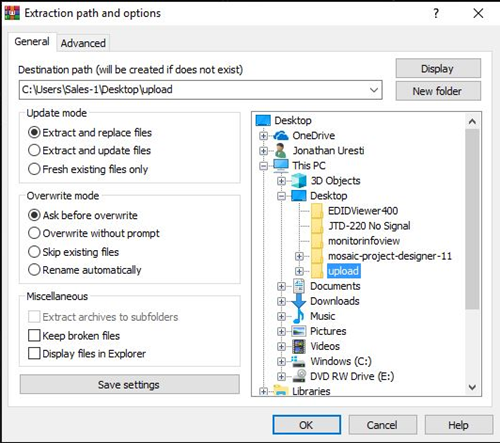The width and height of the screenshot is (500, 443).
Task: Choose Overwrite without prompt option
Action: pyautogui.click(x=94, y=233)
